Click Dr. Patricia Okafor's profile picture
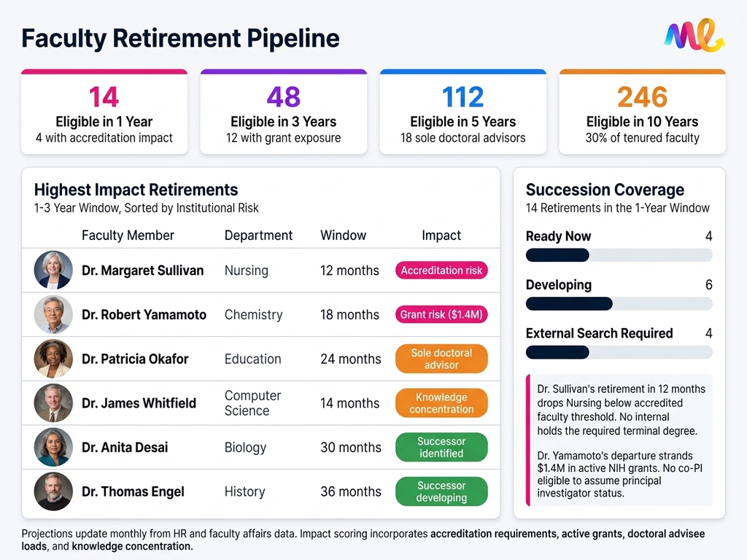 coord(53,359)
